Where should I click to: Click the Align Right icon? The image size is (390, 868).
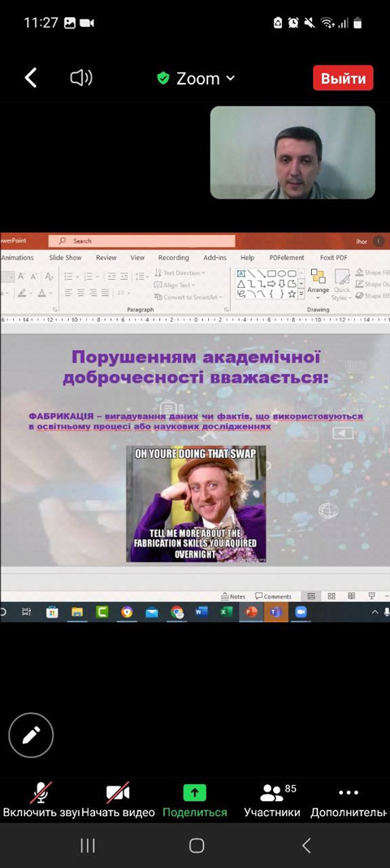pyautogui.click(x=94, y=292)
